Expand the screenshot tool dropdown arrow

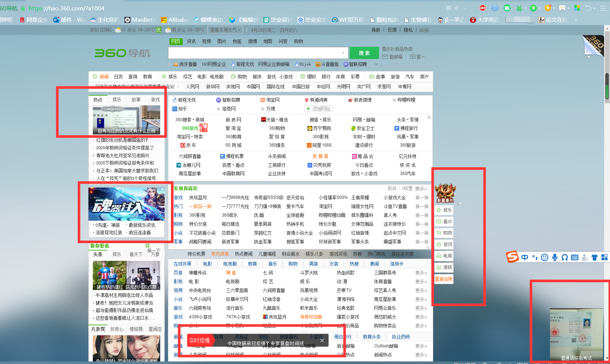pos(525,8)
